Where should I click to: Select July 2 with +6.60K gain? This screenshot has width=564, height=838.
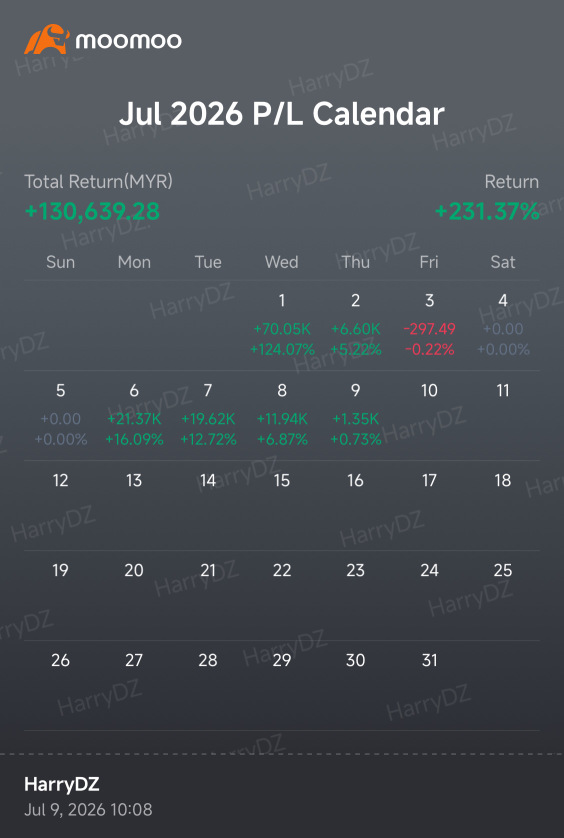[x=356, y=325]
